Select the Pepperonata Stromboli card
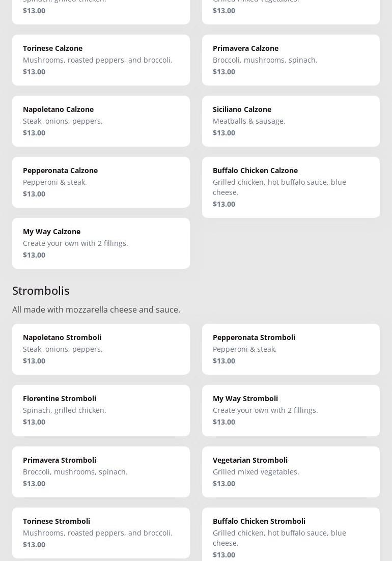Image resolution: width=392 pixels, height=561 pixels. pos(291,349)
